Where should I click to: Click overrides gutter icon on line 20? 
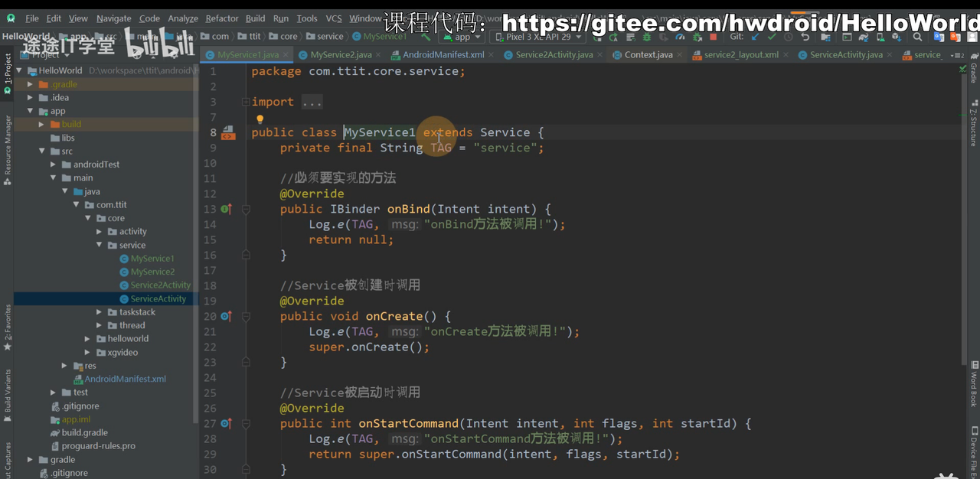226,316
